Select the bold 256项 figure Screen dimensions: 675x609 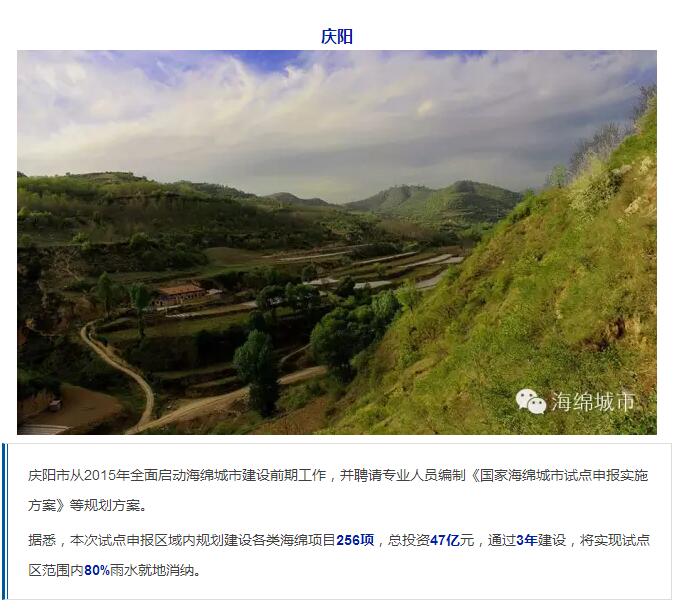[x=355, y=540]
